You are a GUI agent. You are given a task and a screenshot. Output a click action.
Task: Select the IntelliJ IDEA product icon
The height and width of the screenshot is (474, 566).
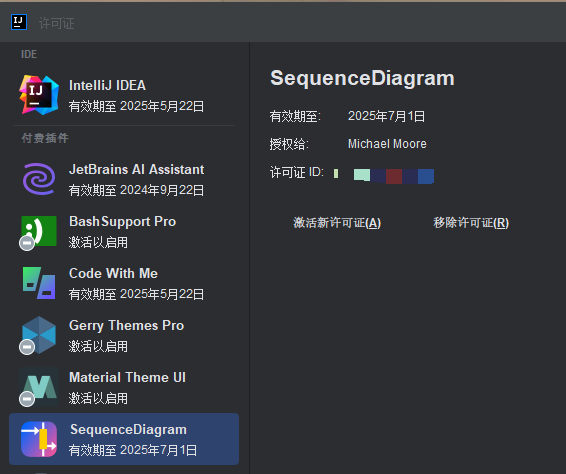pos(39,95)
